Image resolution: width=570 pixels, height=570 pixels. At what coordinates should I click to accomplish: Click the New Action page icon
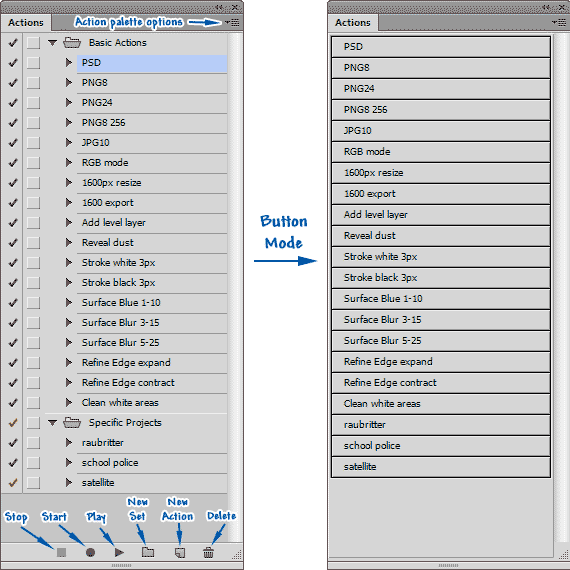tap(180, 553)
